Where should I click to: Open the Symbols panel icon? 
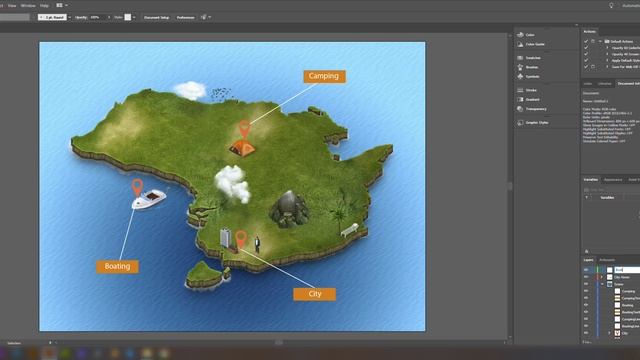coord(520,76)
